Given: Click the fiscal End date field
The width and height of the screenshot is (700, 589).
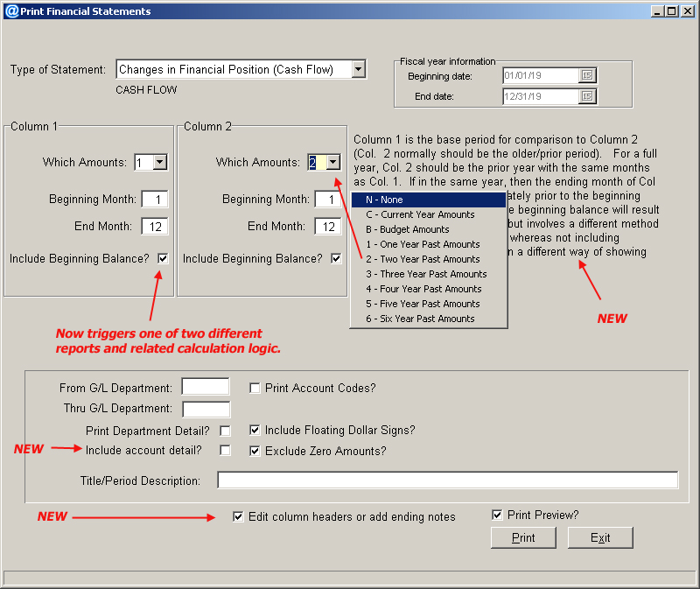Looking at the screenshot, I should coord(541,96).
